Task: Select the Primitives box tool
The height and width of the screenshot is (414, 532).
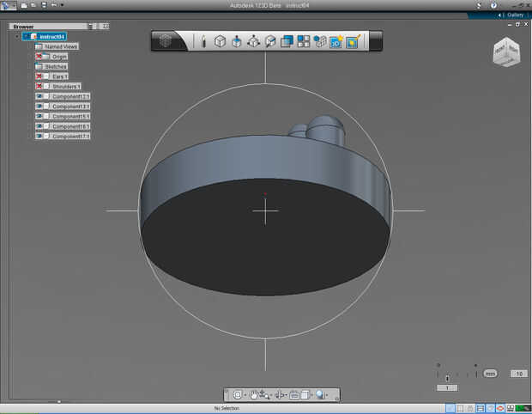Action: click(220, 41)
